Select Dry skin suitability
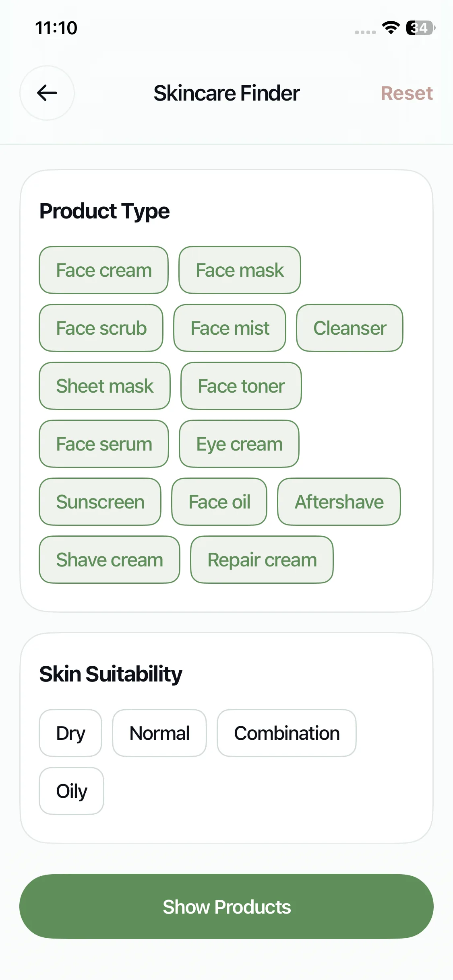Image resolution: width=453 pixels, height=980 pixels. (x=70, y=733)
